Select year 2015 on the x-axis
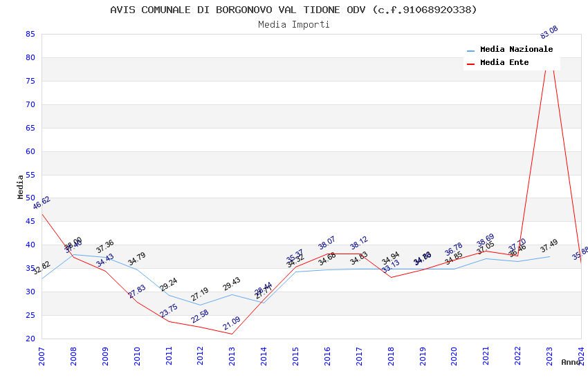This screenshot has height=380, width=588. coord(295,356)
